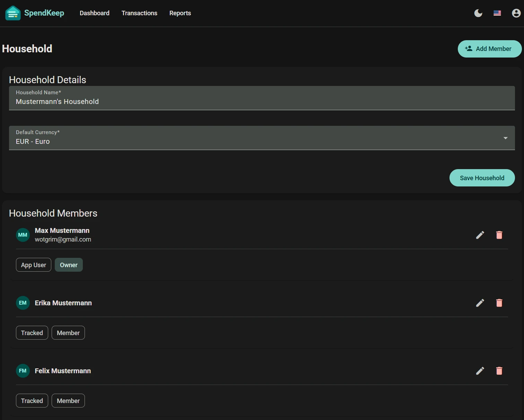Toggle dark mode with the moon icon

pyautogui.click(x=478, y=13)
